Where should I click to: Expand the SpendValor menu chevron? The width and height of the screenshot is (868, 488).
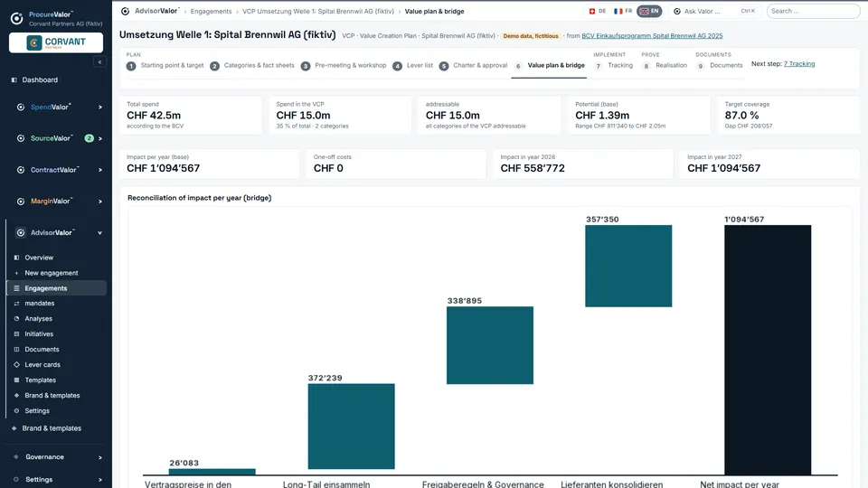click(x=100, y=108)
